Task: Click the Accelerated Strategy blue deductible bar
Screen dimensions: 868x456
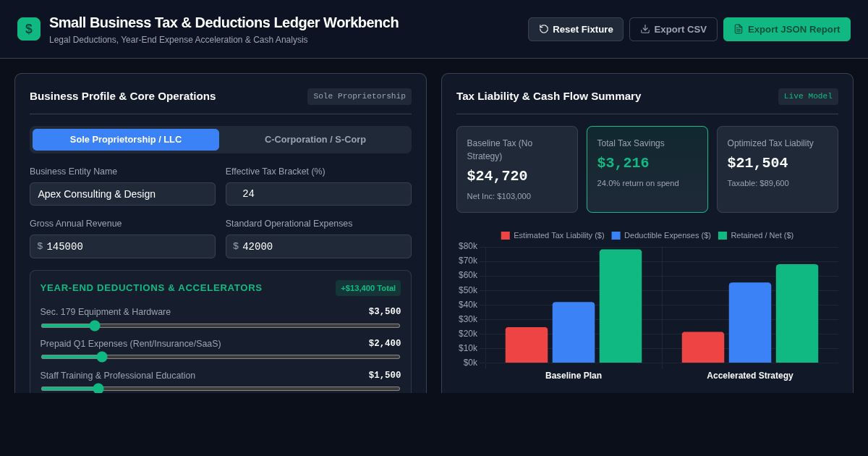Action: [x=750, y=323]
